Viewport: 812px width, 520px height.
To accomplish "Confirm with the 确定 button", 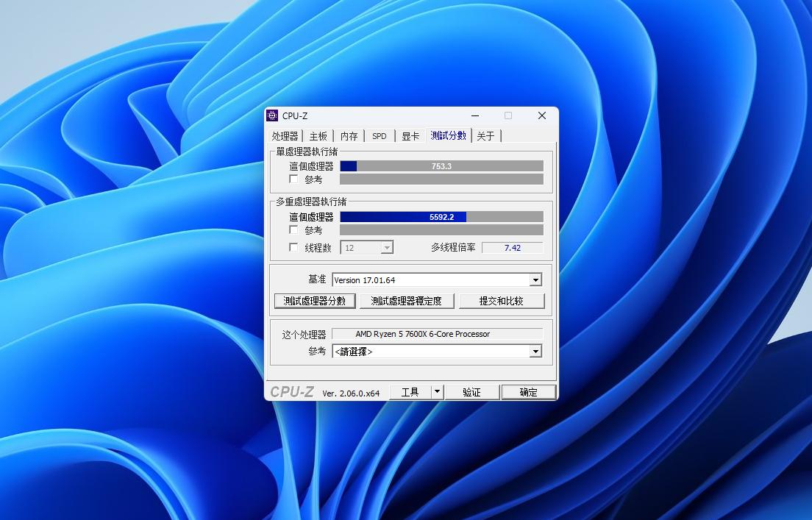I will coord(529,391).
